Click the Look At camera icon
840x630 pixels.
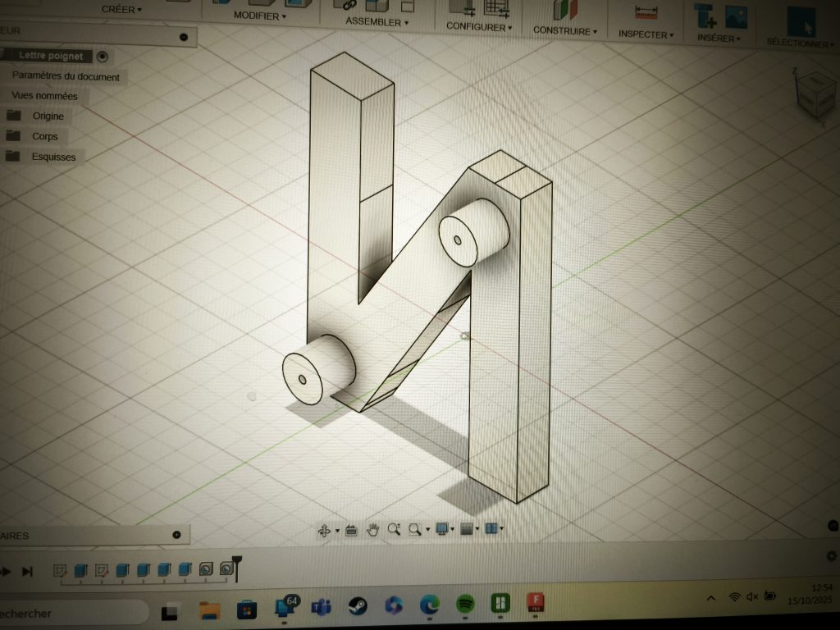pos(351,531)
